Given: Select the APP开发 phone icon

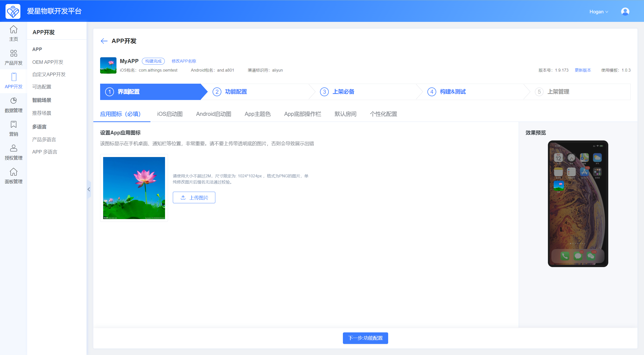Looking at the screenshot, I should 14,77.
